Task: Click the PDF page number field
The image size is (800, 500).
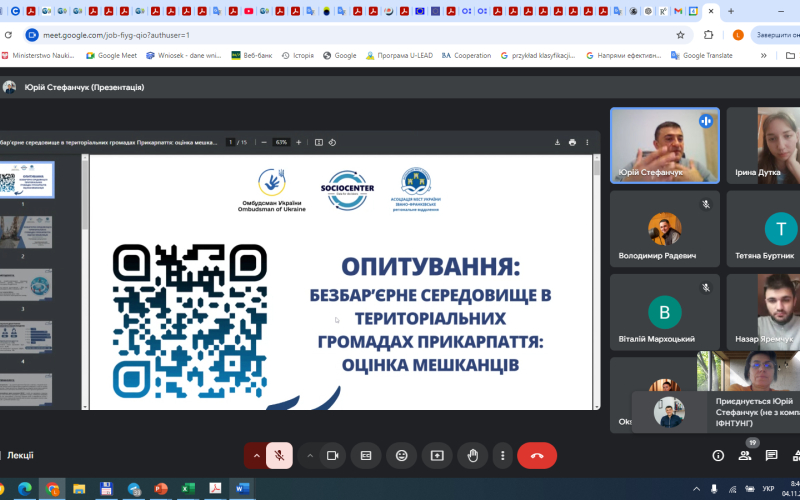Action: pos(231,142)
